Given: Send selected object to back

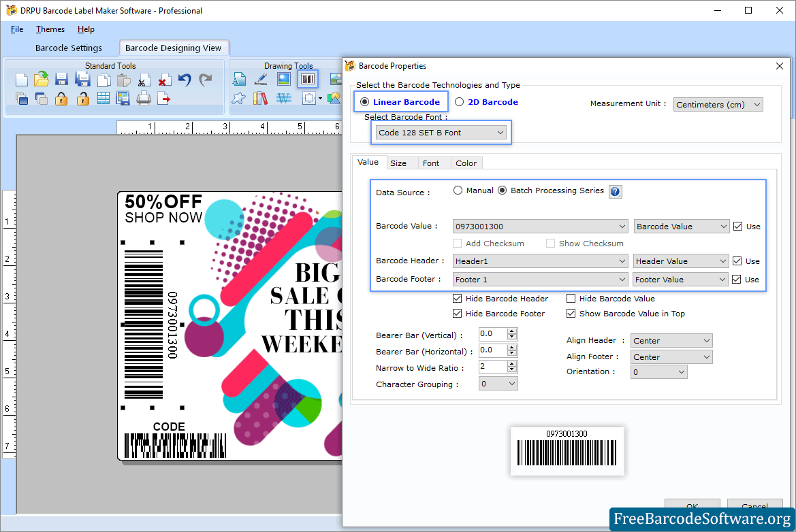Looking at the screenshot, I should point(42,99).
